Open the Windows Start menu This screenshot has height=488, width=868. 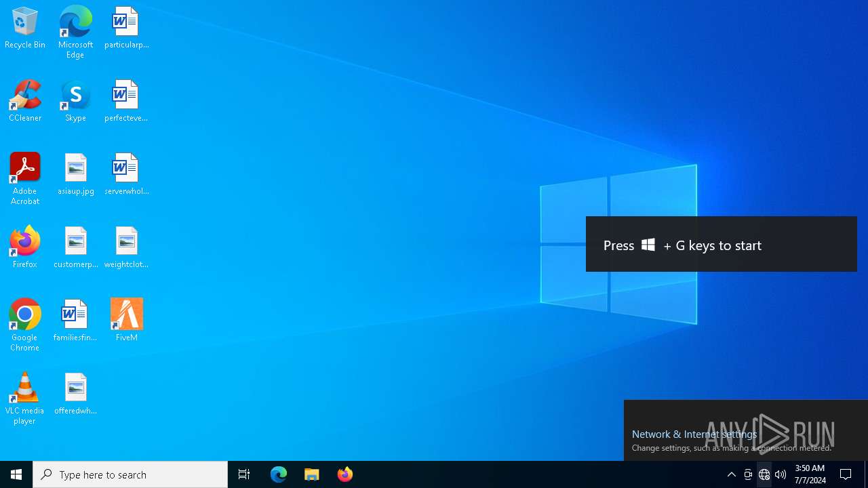pos(16,474)
